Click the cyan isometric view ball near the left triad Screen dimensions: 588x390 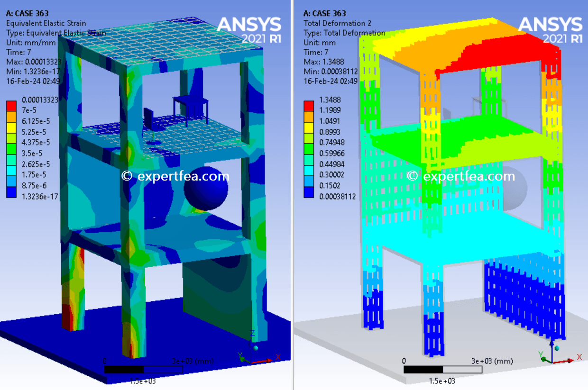(x=256, y=348)
